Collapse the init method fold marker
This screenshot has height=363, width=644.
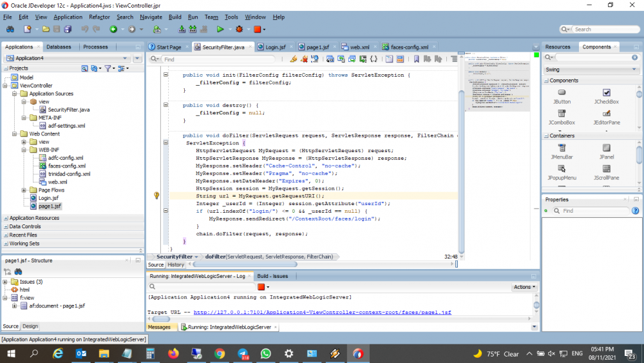click(x=166, y=75)
